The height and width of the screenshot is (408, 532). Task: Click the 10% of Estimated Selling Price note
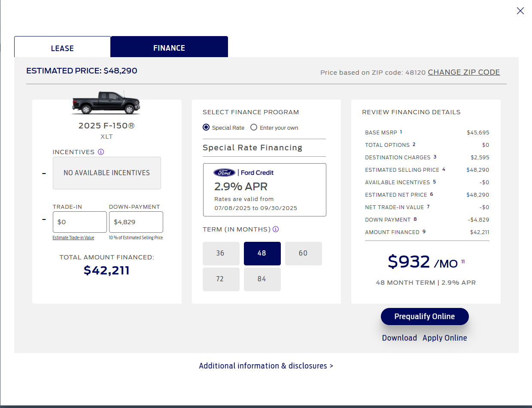136,238
